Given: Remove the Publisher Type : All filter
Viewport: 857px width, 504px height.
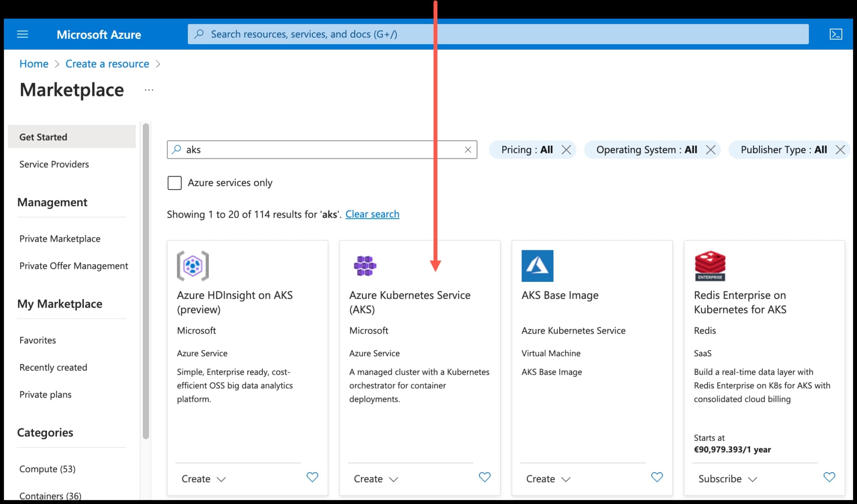Looking at the screenshot, I should click(840, 150).
